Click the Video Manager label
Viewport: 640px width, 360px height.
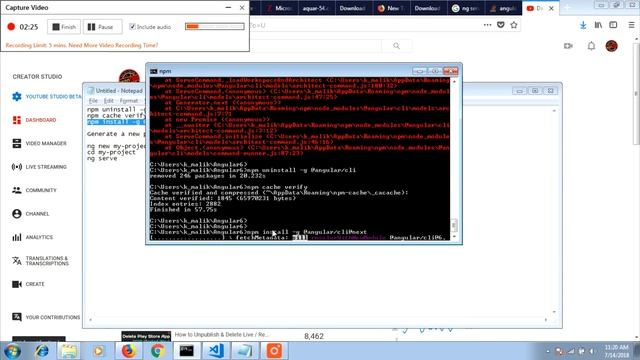coord(46,143)
